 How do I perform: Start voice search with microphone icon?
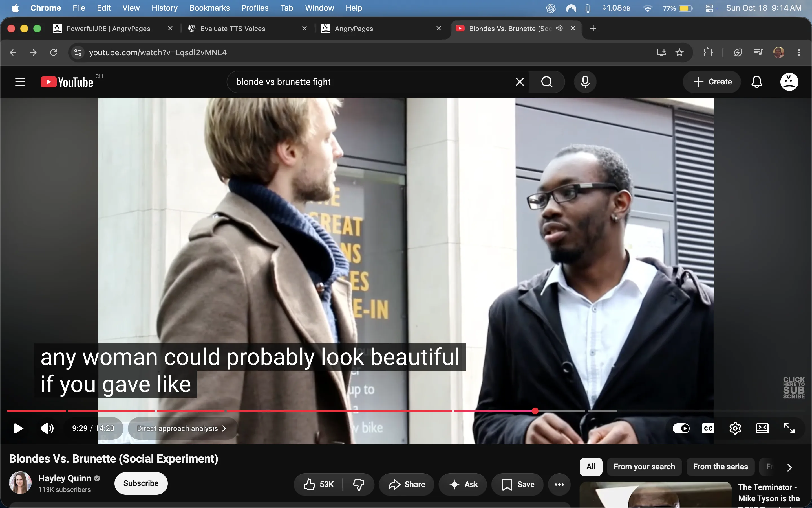[585, 82]
